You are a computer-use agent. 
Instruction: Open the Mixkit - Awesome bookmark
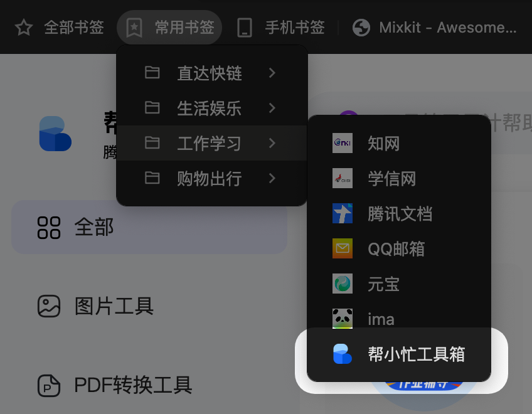pyautogui.click(x=448, y=28)
